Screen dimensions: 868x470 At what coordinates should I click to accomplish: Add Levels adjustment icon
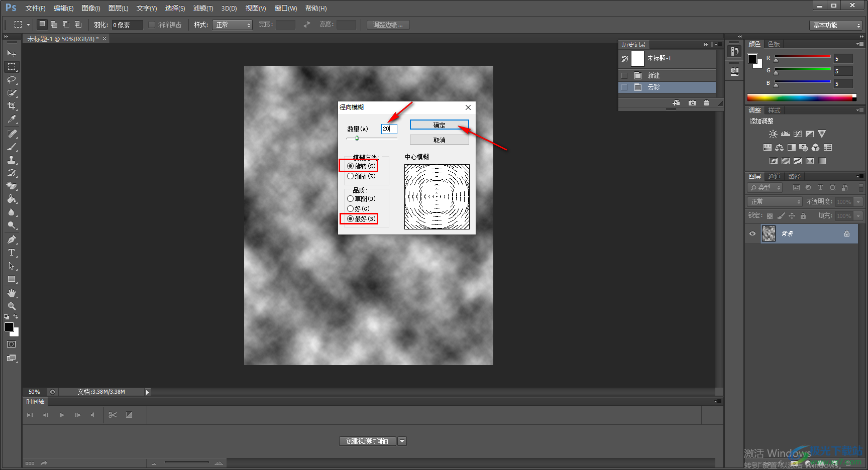tap(786, 134)
